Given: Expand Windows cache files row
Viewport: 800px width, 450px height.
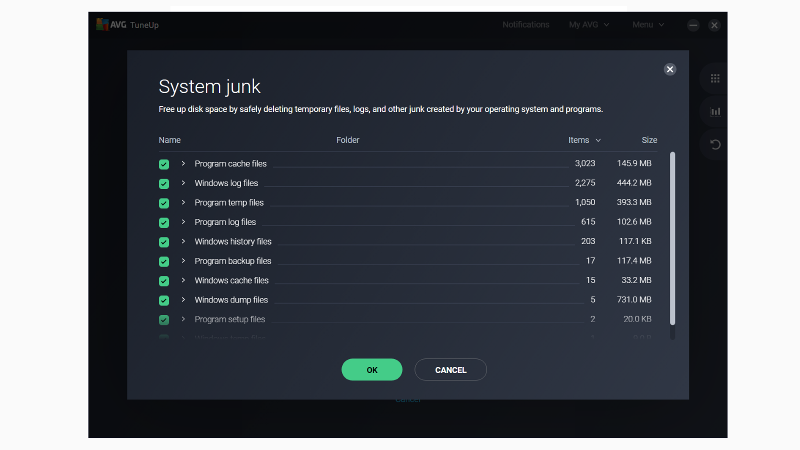Looking at the screenshot, I should 183,280.
